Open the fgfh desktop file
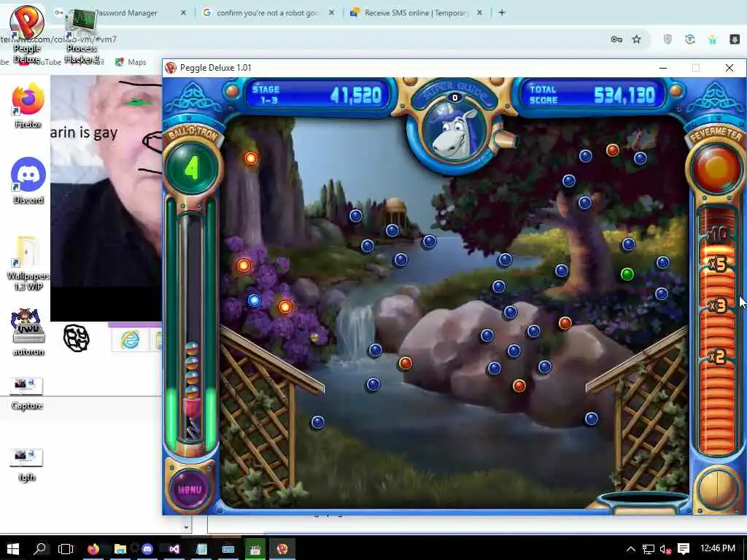747x560 pixels. pyautogui.click(x=27, y=466)
